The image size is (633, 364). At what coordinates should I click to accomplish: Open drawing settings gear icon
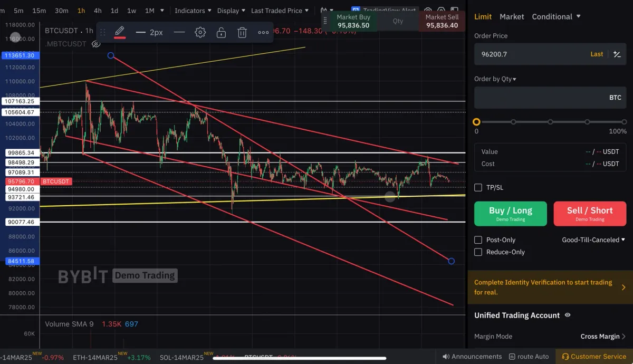(200, 32)
